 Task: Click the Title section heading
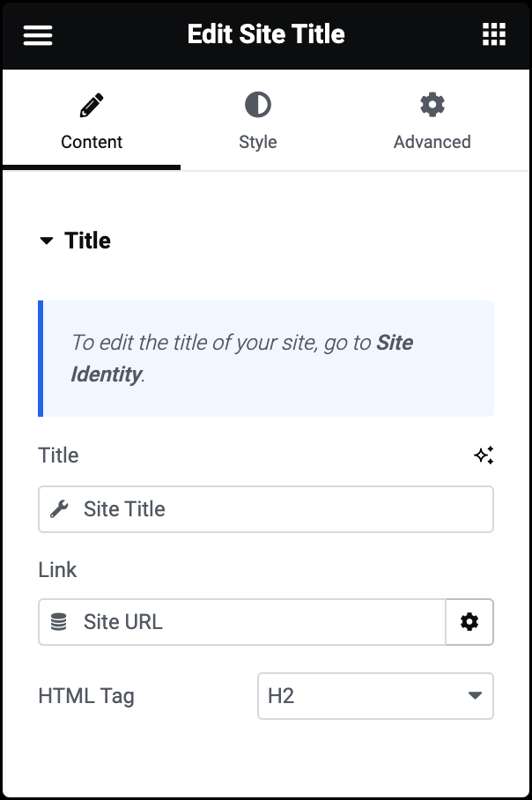click(x=88, y=241)
